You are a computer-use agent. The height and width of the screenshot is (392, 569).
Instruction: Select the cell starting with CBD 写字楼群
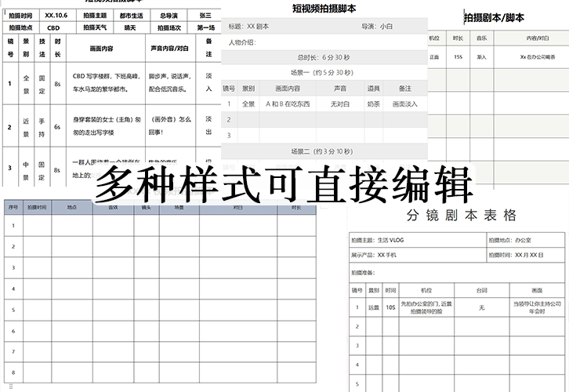[x=107, y=82]
